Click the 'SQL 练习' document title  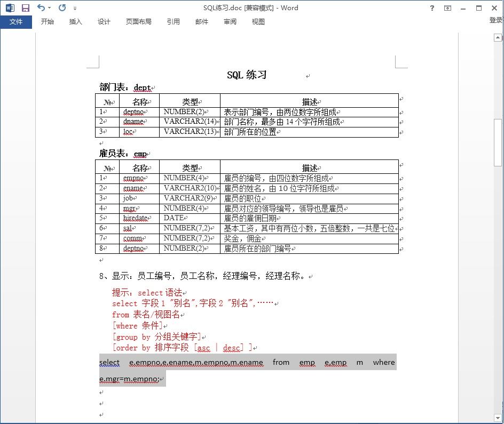247,75
